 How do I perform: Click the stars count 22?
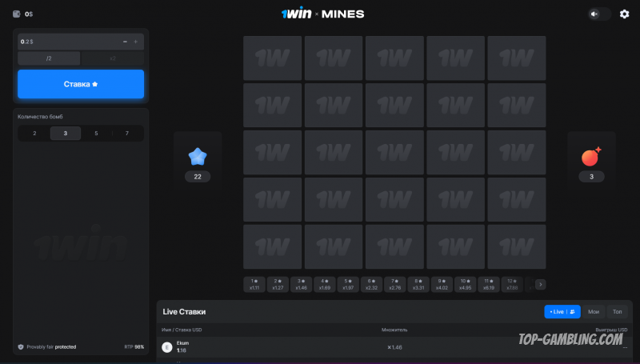(x=198, y=177)
